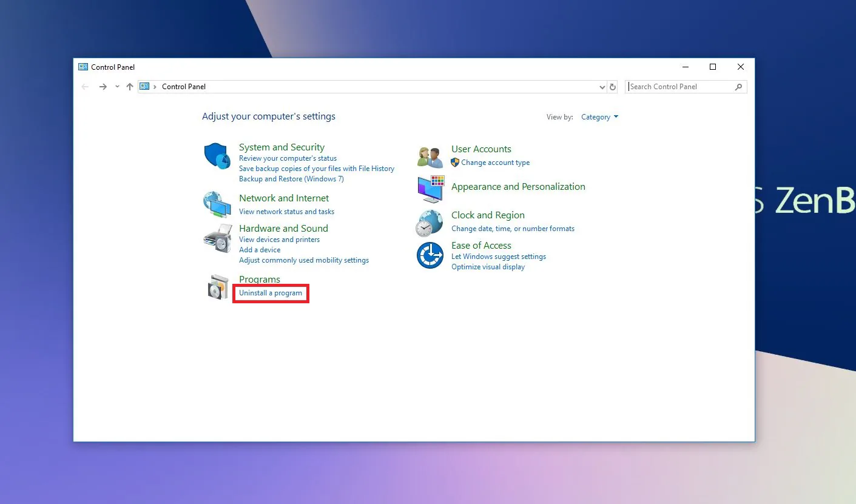The height and width of the screenshot is (504, 856).
Task: Click the address bar breadcrumb chevron
Action: [x=155, y=87]
